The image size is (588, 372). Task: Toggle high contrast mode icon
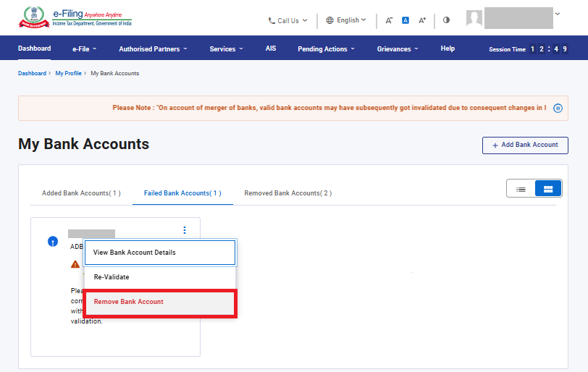click(x=446, y=20)
